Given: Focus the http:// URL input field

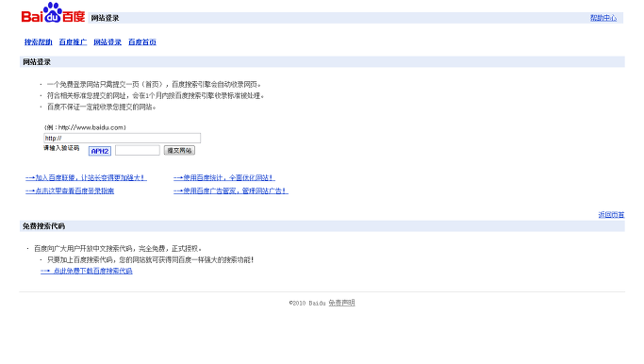Looking at the screenshot, I should (x=122, y=138).
